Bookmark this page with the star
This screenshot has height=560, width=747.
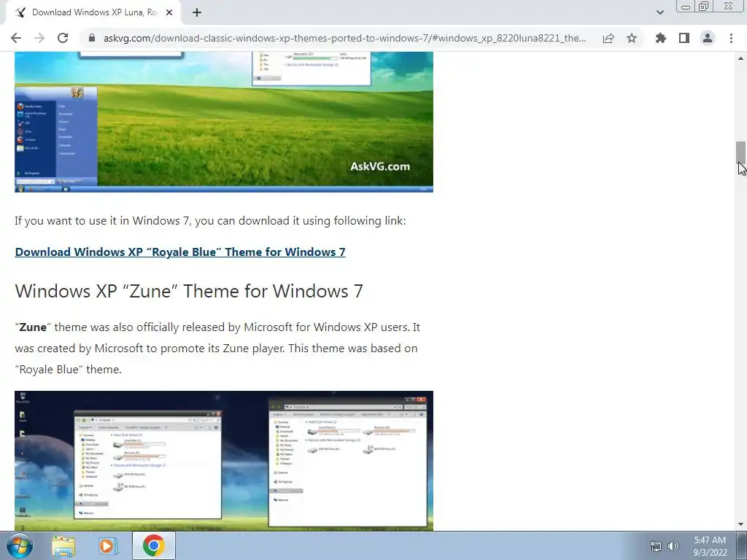click(632, 38)
